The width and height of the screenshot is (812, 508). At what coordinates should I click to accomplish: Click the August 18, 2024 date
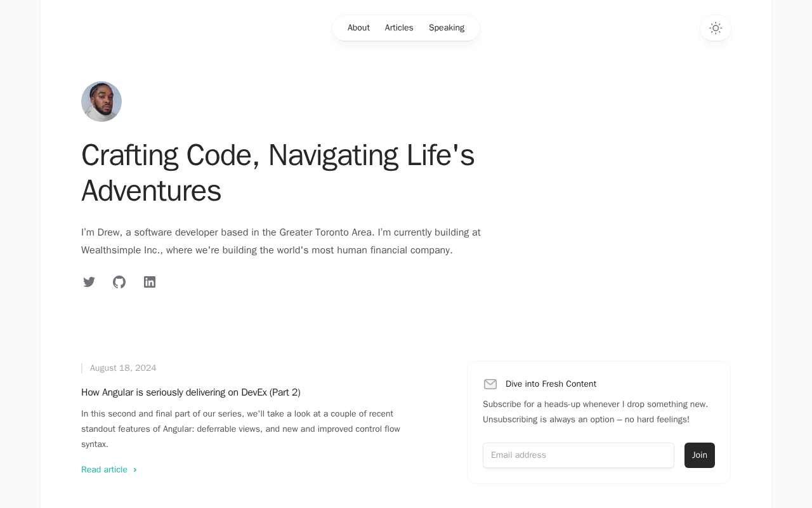point(123,368)
